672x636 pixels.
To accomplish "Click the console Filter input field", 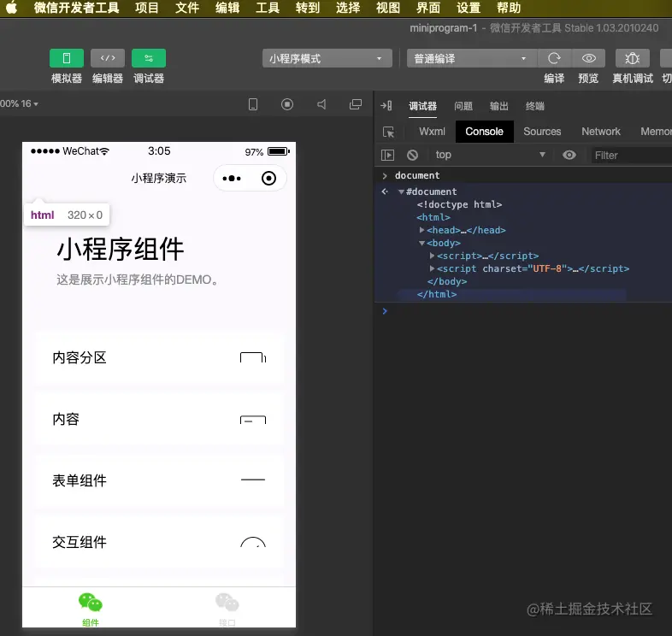I will tap(631, 155).
